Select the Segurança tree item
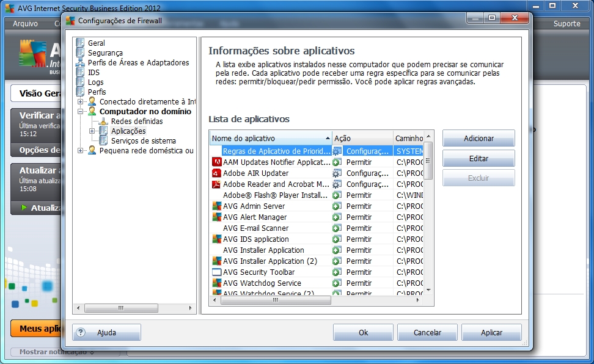Viewport: 594px width, 364px height. pos(105,53)
